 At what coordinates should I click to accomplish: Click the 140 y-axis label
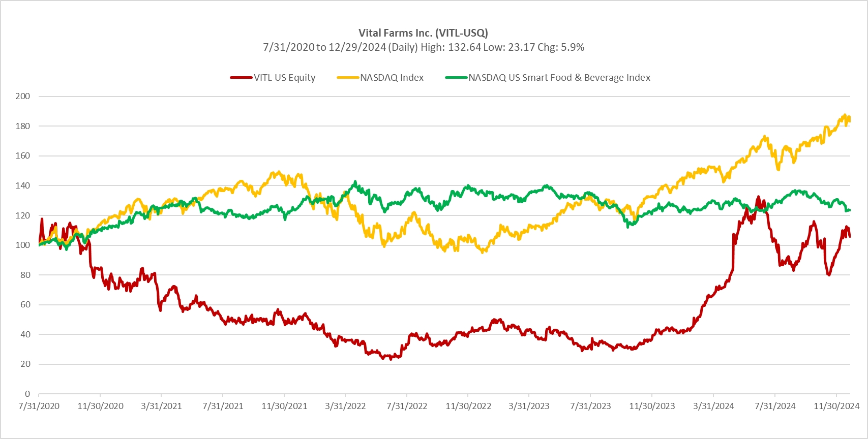click(x=23, y=185)
